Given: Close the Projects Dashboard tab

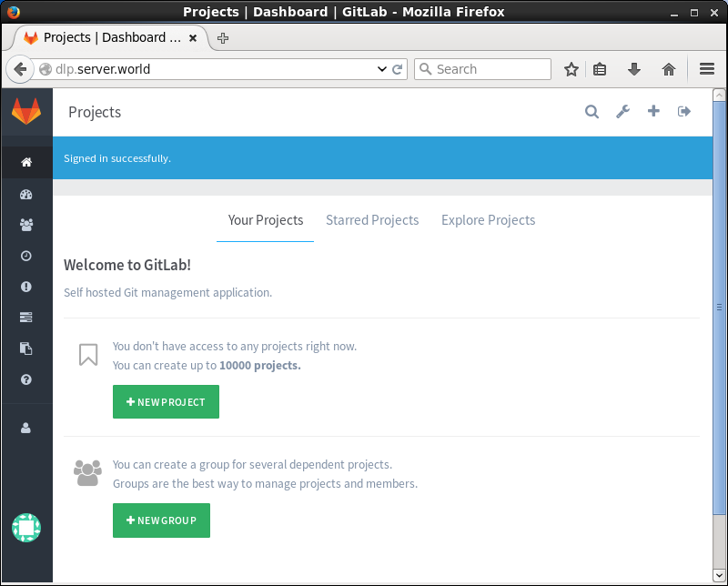Looking at the screenshot, I should click(x=193, y=38).
